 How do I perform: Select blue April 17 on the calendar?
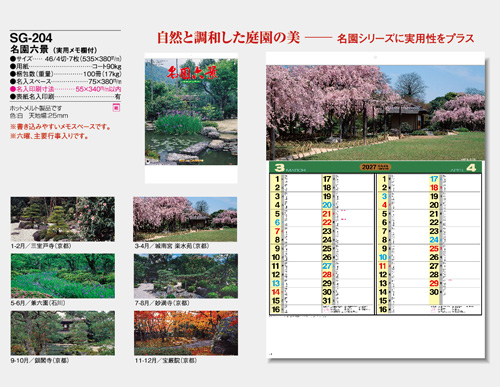tap(434, 179)
